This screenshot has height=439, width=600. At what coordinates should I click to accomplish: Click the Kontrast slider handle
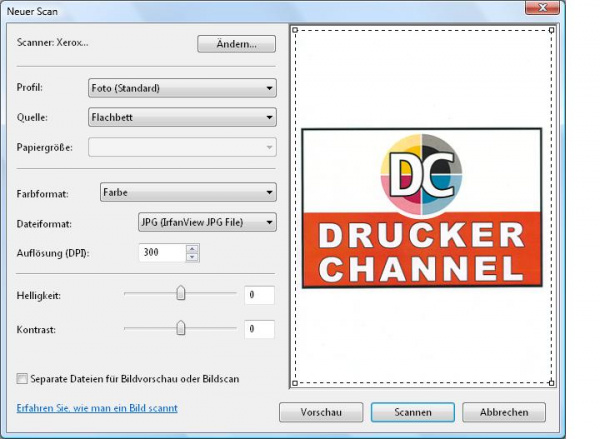tap(181, 328)
